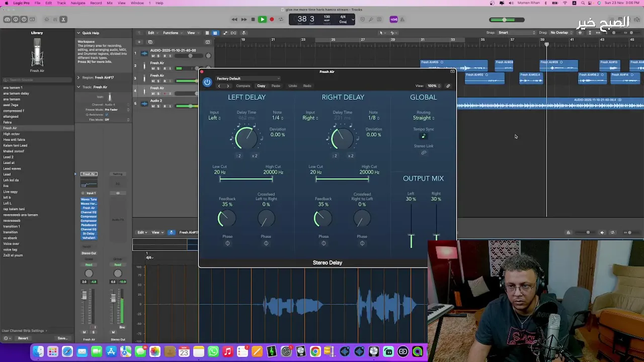644x362 pixels.
Task: Toggle the Flex show/hide button
Action: 233,33
